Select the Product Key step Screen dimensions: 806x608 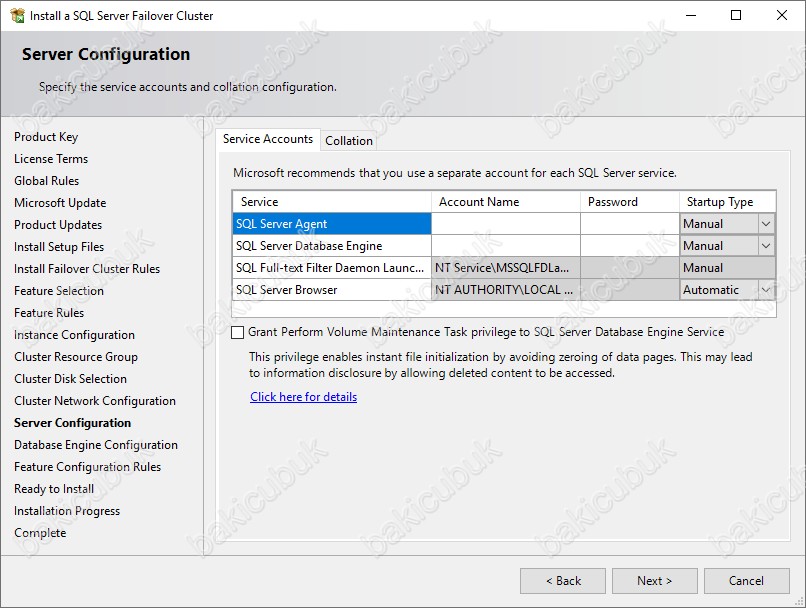pyautogui.click(x=46, y=137)
